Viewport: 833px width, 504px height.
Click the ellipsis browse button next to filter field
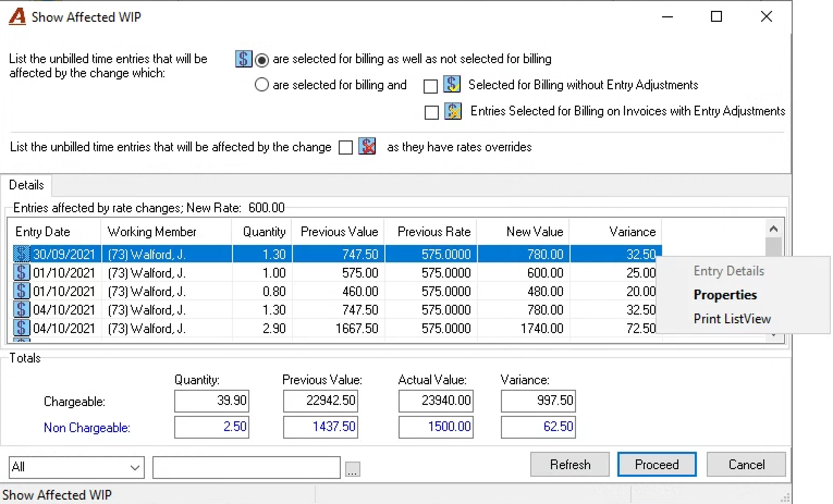(353, 469)
